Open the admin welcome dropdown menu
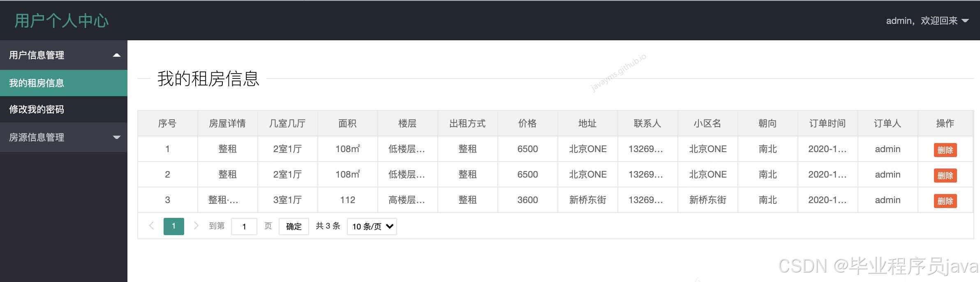This screenshot has width=980, height=282. [927, 21]
